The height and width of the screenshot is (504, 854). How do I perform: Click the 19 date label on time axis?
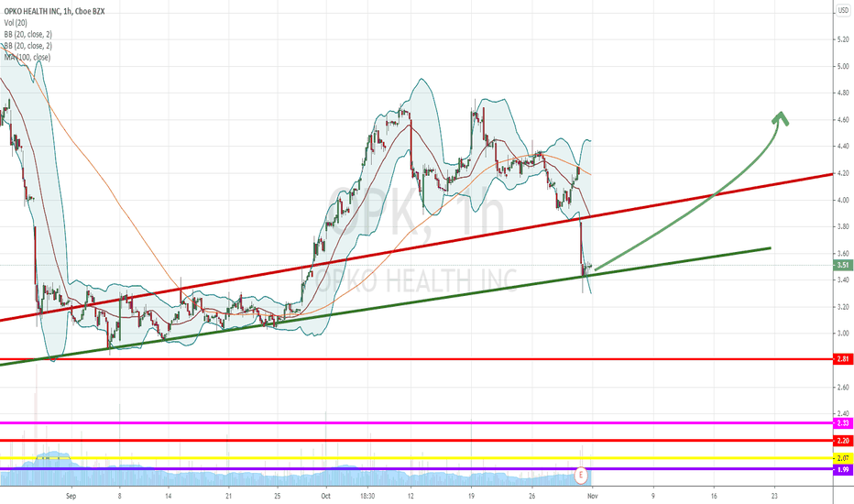coord(471,496)
